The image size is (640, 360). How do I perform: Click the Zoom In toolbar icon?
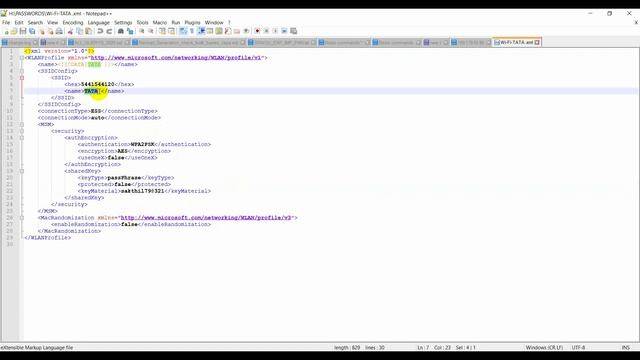tap(142, 31)
